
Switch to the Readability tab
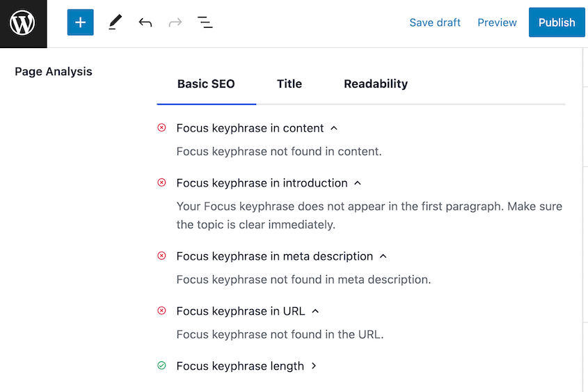(376, 84)
